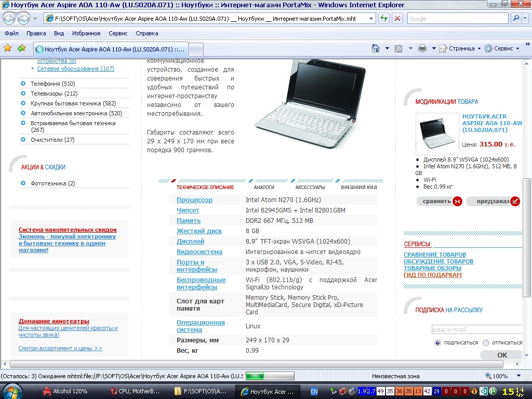Open the 'Правка' menu
The height and width of the screenshot is (399, 532).
36,33
